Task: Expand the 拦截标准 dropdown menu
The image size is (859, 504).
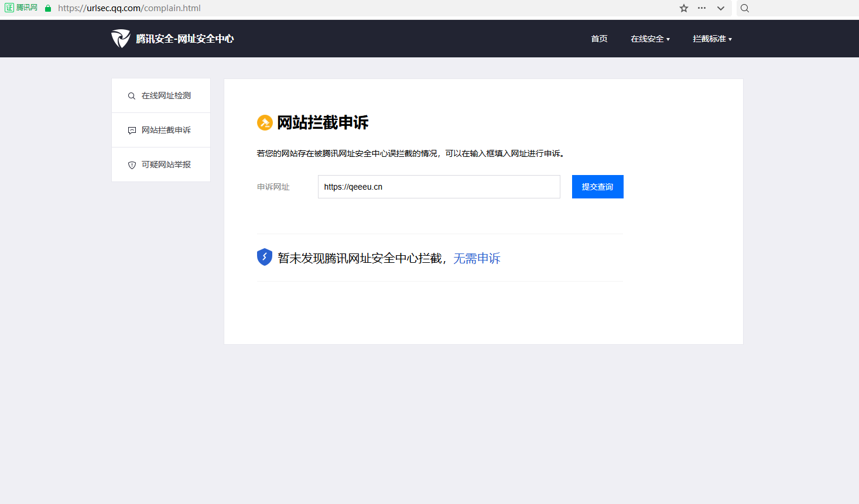Action: pos(712,39)
